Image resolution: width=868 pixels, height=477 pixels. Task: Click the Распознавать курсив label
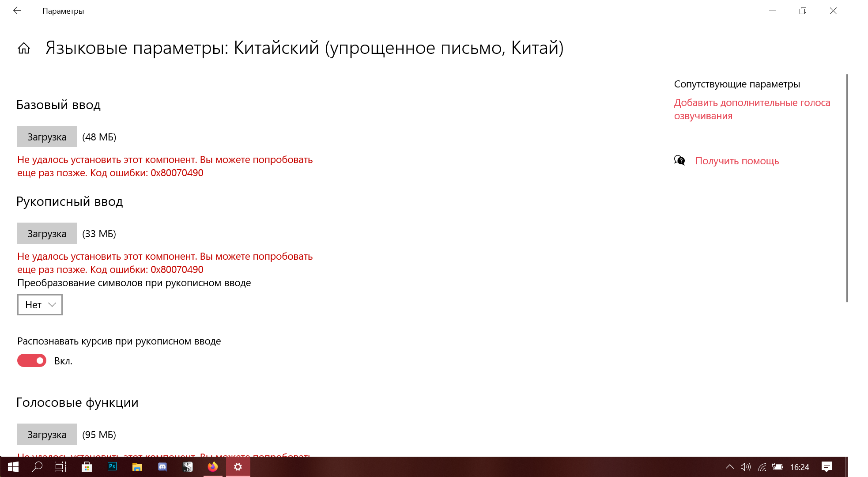pyautogui.click(x=119, y=341)
